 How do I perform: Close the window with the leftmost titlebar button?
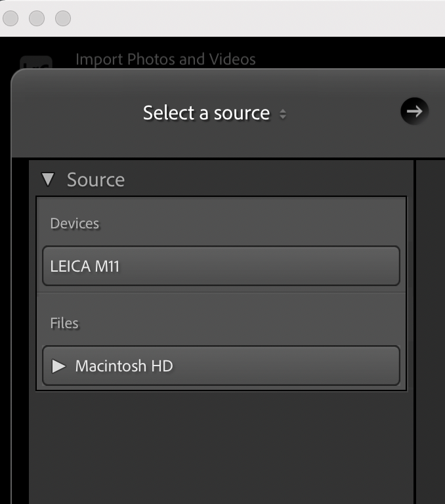point(11,18)
